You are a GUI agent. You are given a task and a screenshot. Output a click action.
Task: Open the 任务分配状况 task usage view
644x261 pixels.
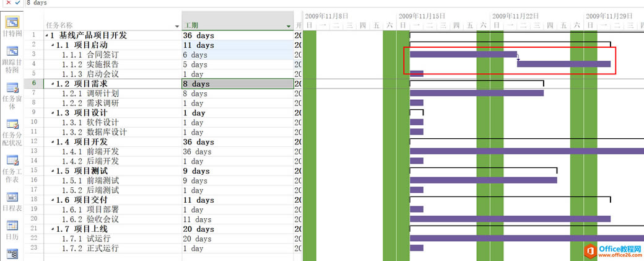click(12, 132)
